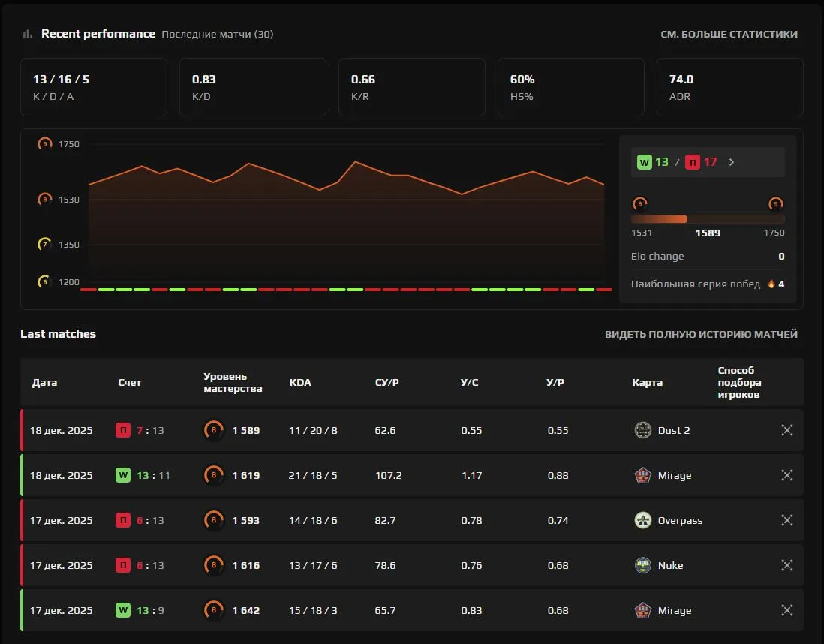Viewport: 824px width, 644px height.
Task: Click the Последние матчи (30) label
Action: (218, 35)
